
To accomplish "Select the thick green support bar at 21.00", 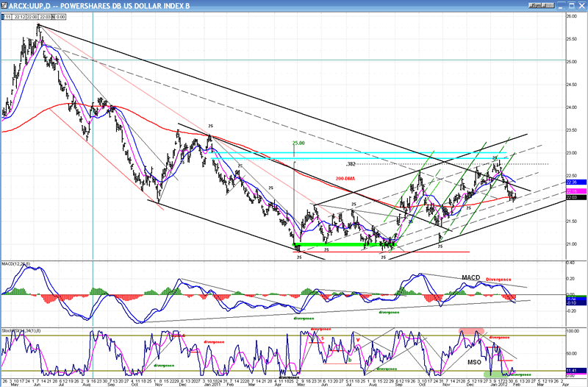I will click(344, 244).
